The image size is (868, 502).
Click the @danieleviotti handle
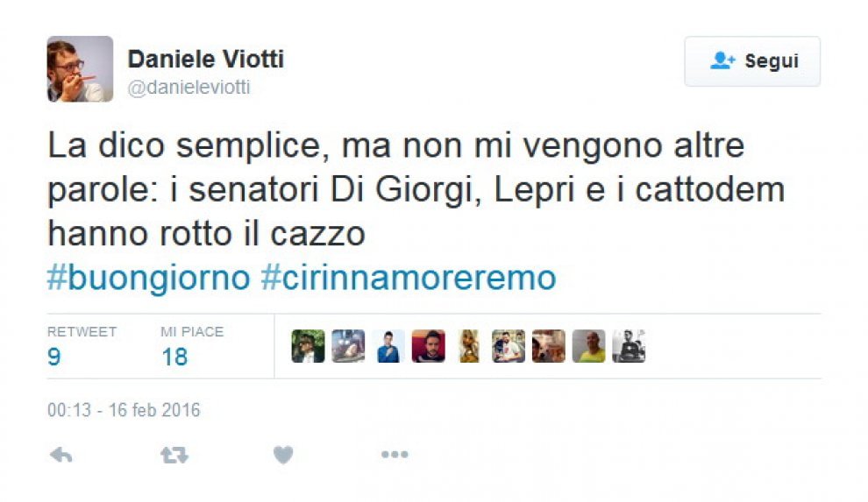[189, 88]
